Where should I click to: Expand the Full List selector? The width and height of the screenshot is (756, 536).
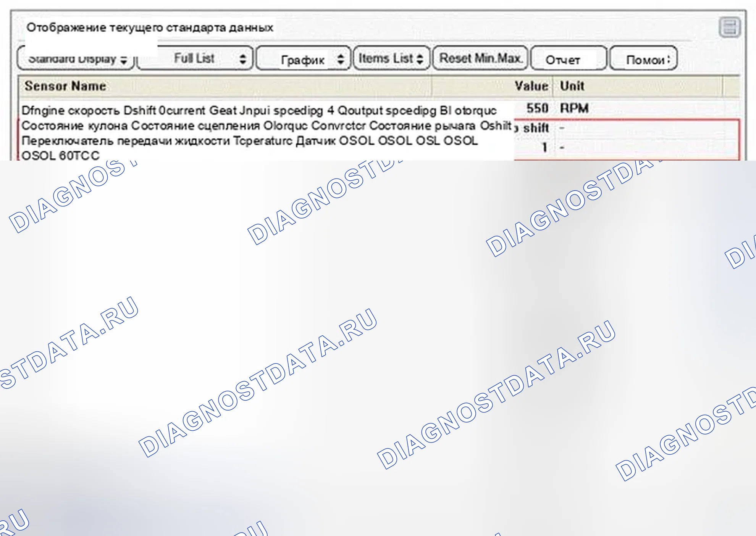point(195,58)
